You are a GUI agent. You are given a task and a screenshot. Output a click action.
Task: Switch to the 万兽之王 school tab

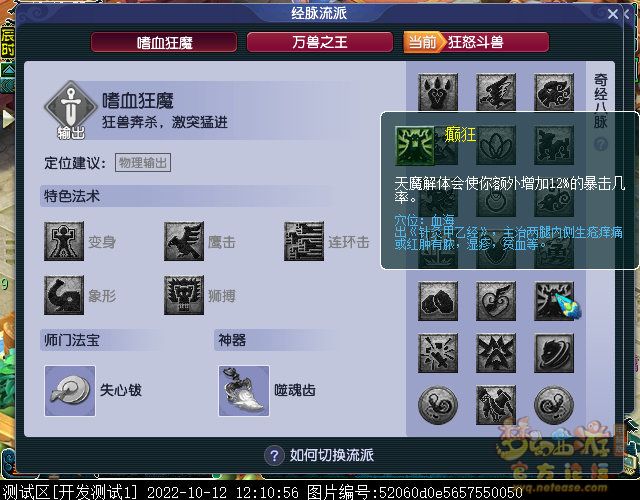[x=320, y=42]
